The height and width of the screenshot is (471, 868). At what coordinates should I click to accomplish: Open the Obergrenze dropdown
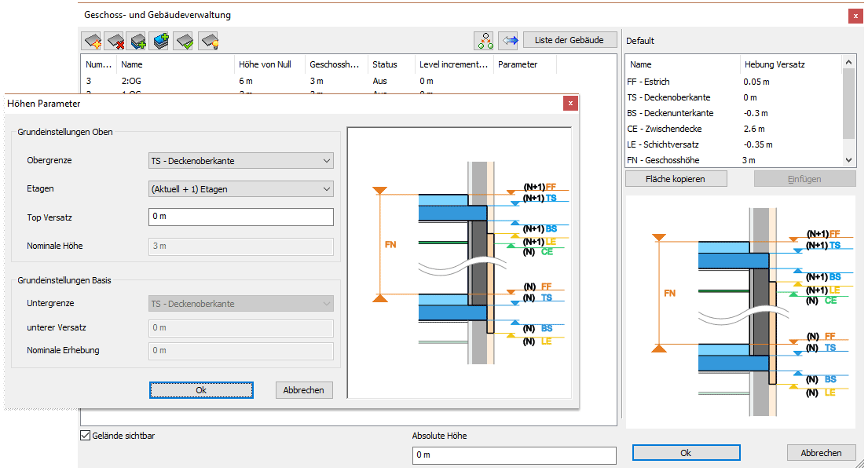tap(241, 160)
